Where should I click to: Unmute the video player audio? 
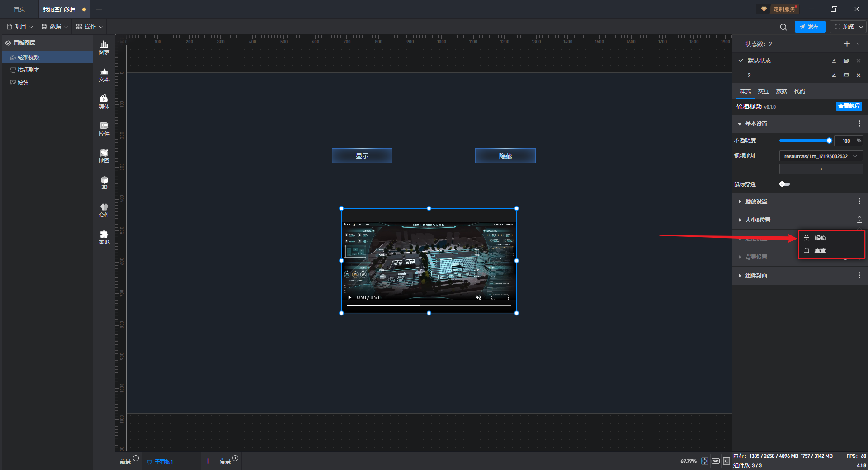[x=478, y=297]
